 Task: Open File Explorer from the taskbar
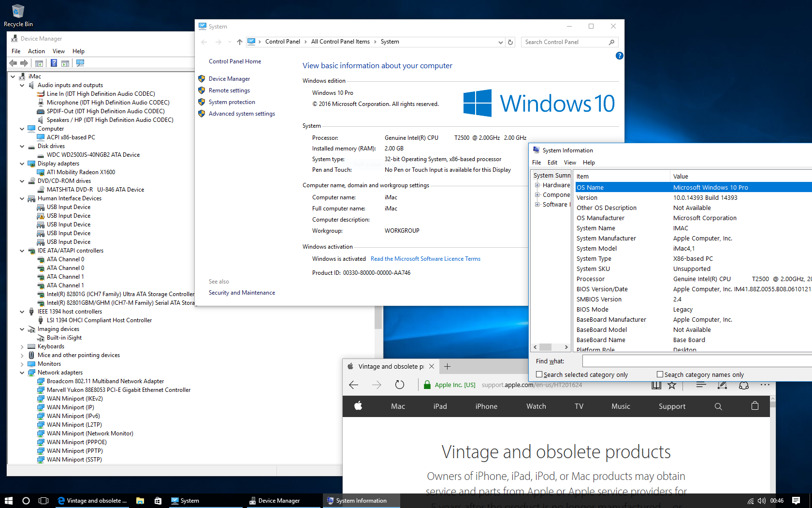point(140,501)
